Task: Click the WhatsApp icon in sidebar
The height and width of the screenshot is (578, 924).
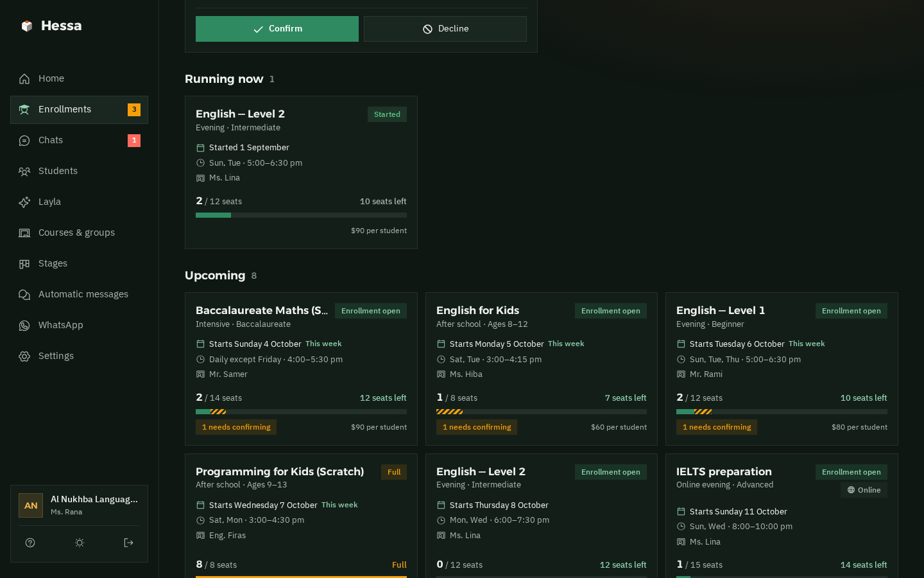Action: pos(24,326)
